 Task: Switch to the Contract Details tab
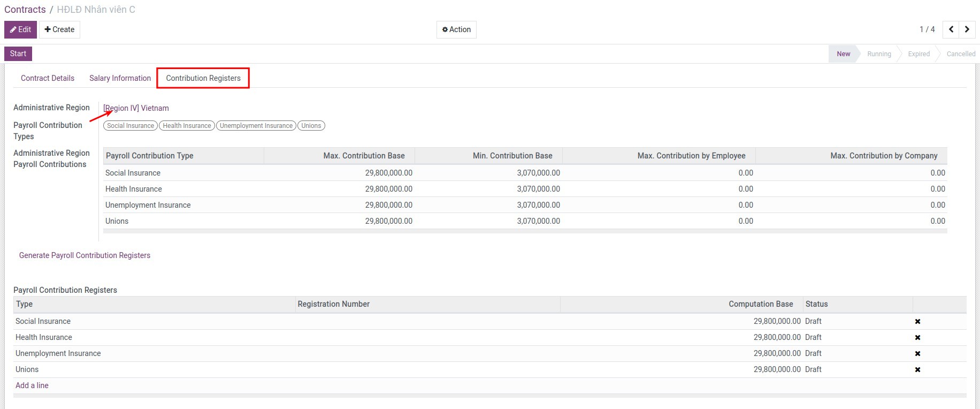point(48,78)
